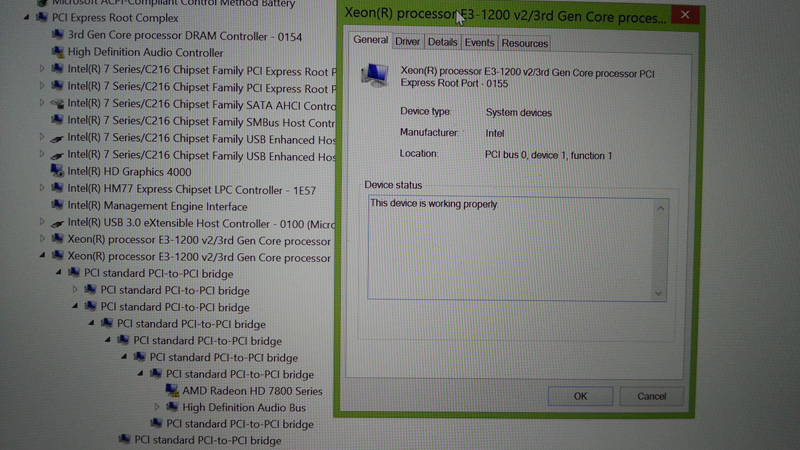Expand the HM77 Express Chipset LPC Controller node
This screenshot has width=800, height=450.
[42, 188]
